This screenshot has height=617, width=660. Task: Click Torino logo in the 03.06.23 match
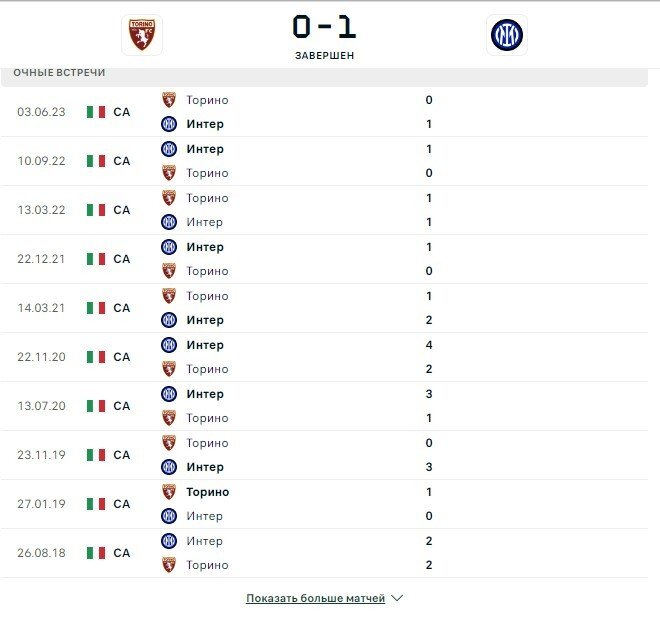click(169, 100)
